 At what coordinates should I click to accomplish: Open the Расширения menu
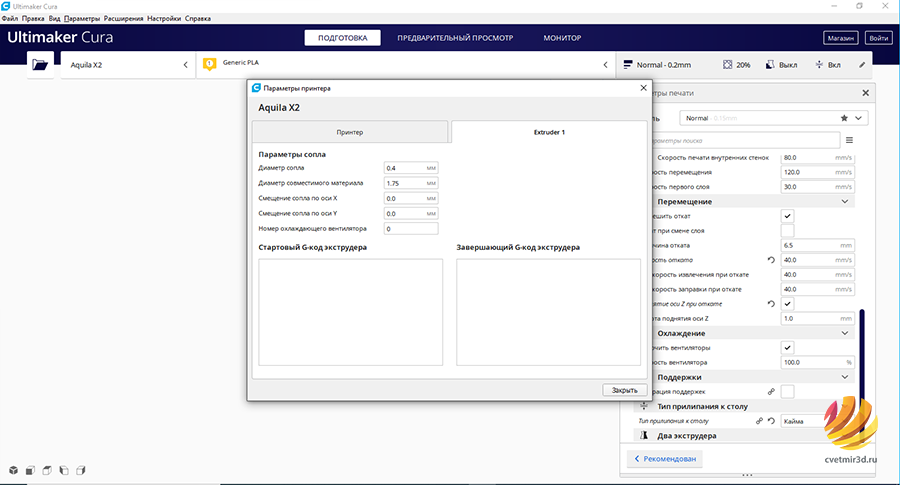(x=123, y=18)
